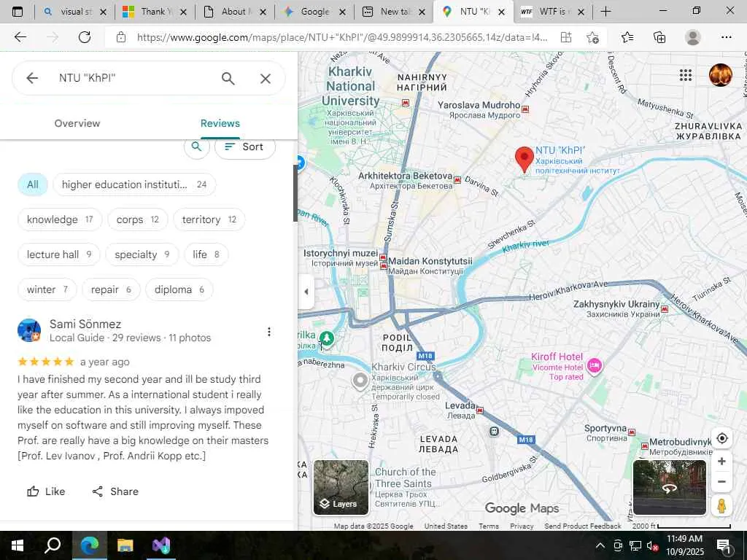Open browser profile icon
Viewport: 747px width, 560px height.
[x=693, y=37]
